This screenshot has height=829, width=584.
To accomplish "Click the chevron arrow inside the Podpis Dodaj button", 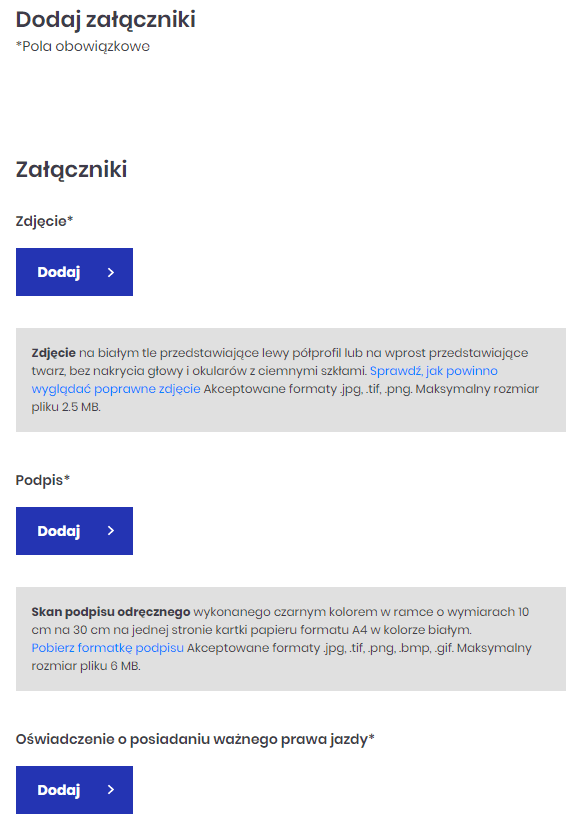I will (x=110, y=531).
